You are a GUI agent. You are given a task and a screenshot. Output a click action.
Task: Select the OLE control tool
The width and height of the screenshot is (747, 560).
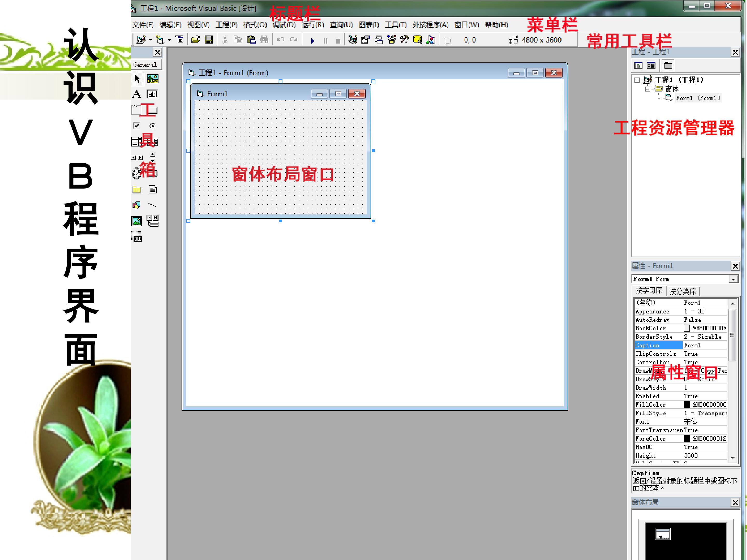(137, 237)
